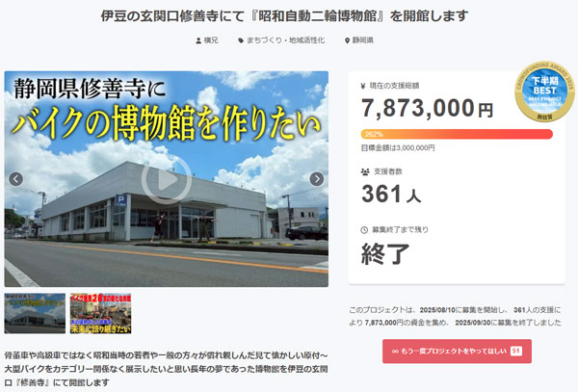The width and height of the screenshot is (578, 392).
Task: Play the museum project video
Action: 167,180
